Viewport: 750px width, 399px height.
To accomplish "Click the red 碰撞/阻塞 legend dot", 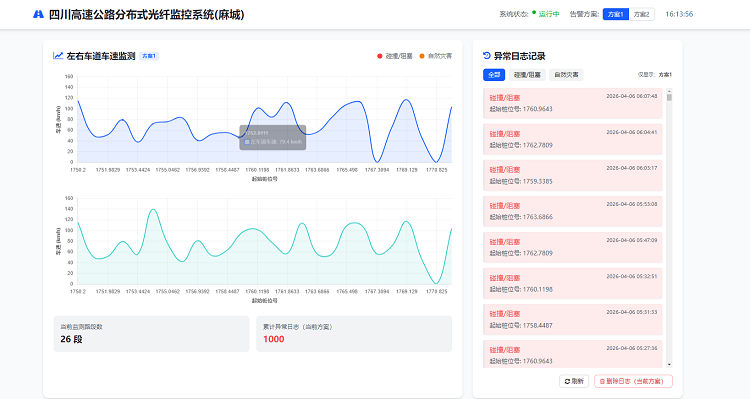I will pyautogui.click(x=380, y=56).
